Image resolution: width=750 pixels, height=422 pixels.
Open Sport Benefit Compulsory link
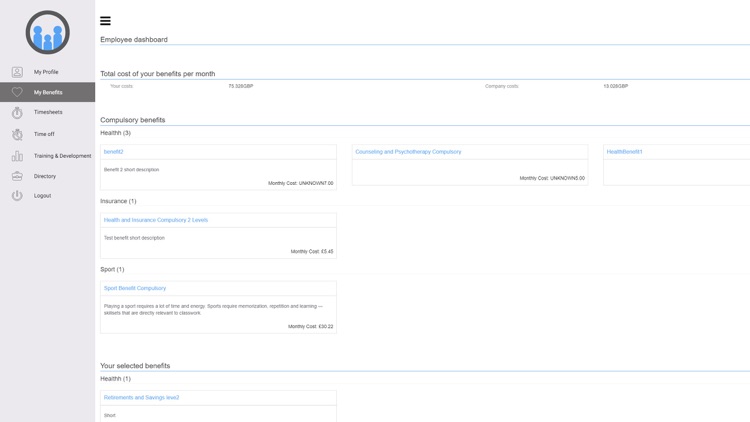tap(135, 288)
